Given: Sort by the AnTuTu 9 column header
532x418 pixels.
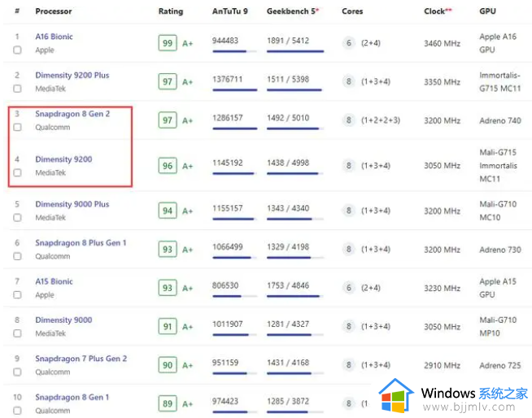Looking at the screenshot, I should pyautogui.click(x=230, y=11).
